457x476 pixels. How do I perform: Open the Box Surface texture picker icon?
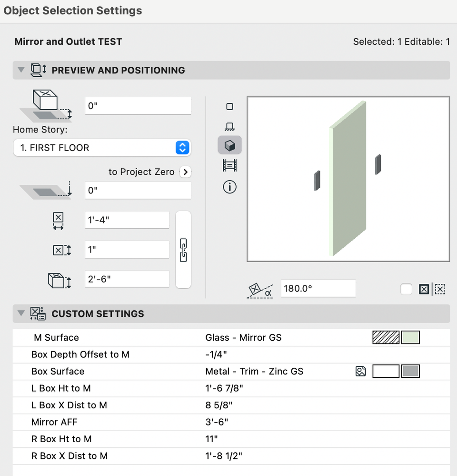point(361,371)
